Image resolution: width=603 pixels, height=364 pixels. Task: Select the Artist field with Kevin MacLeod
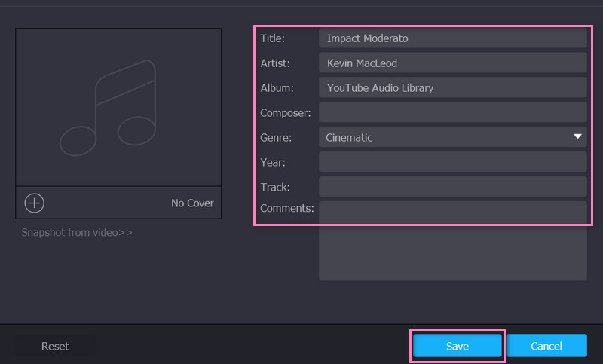(x=452, y=63)
